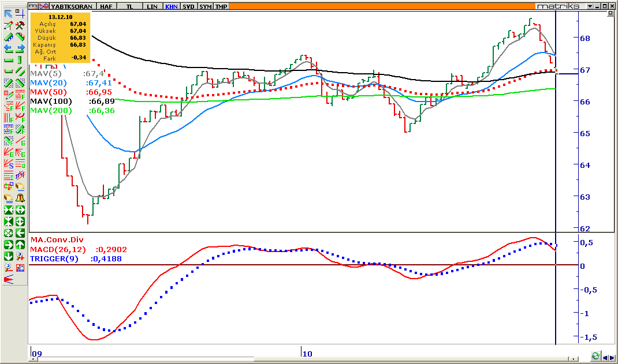This screenshot has height=364, width=618.
Task: Toggle the TMP button
Action: (x=221, y=6)
